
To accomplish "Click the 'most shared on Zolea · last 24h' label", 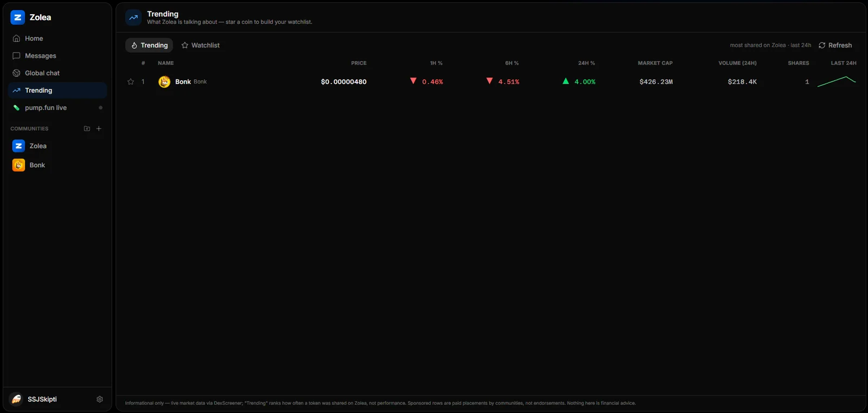I will [x=770, y=46].
